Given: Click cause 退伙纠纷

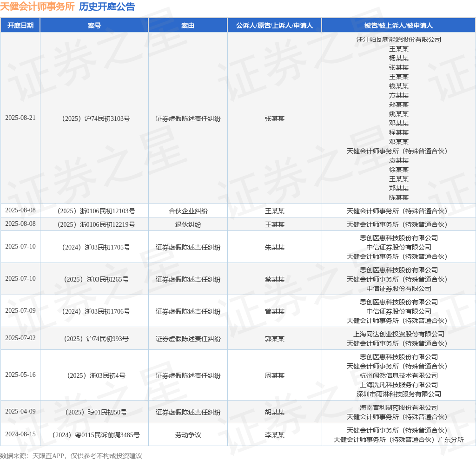Looking at the screenshot, I should (188, 224).
